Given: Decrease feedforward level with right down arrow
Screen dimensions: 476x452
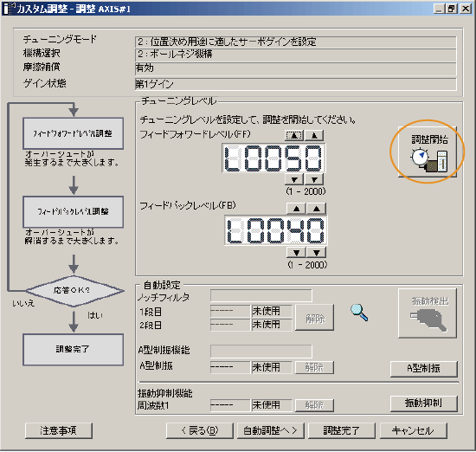Looking at the screenshot, I should [314, 179].
